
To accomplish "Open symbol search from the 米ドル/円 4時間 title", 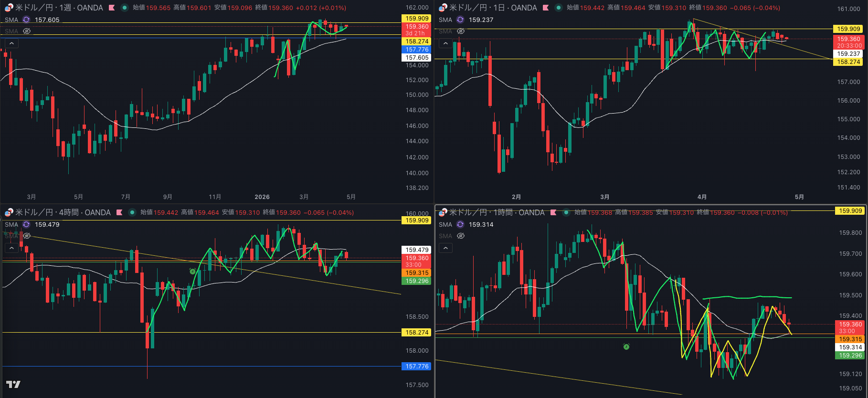I will point(63,212).
